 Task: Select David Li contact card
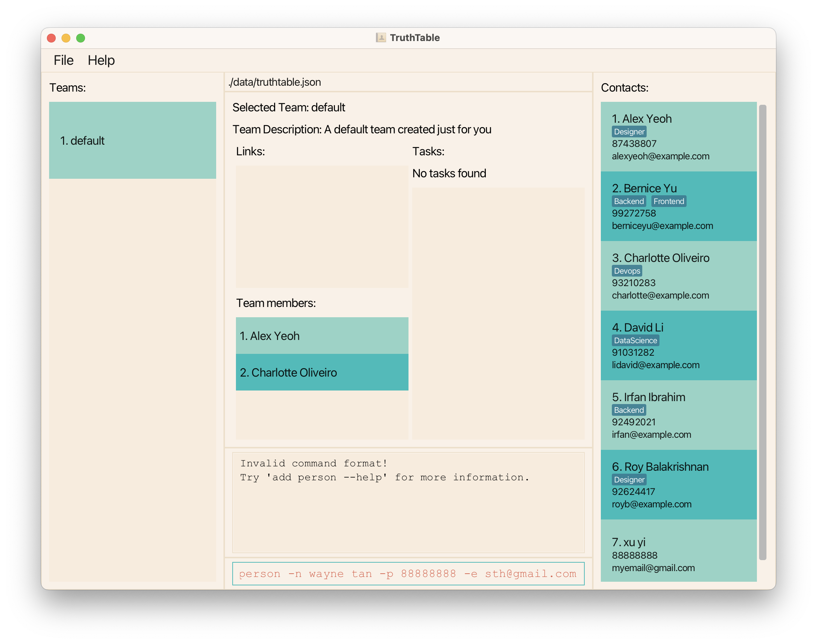[678, 345]
